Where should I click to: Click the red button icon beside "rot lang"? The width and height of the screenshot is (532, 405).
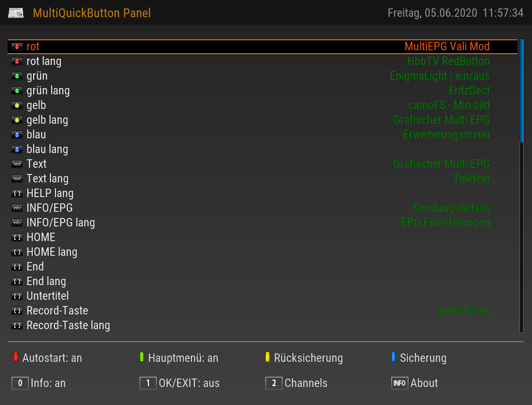click(17, 62)
